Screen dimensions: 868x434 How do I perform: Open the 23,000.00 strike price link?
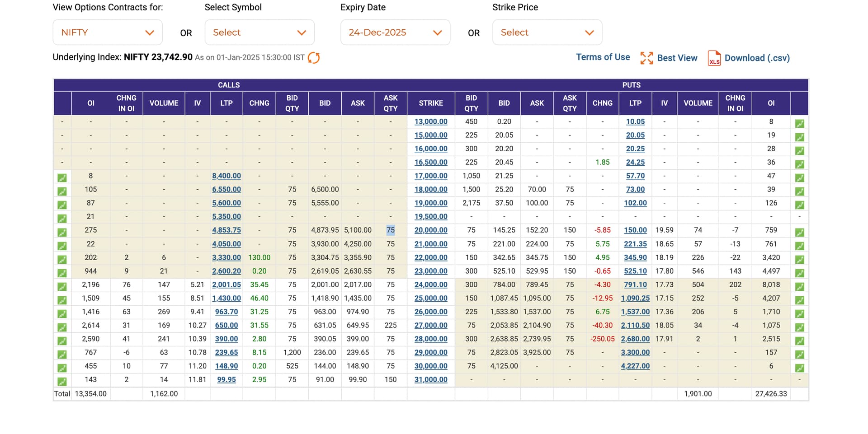pyautogui.click(x=431, y=271)
